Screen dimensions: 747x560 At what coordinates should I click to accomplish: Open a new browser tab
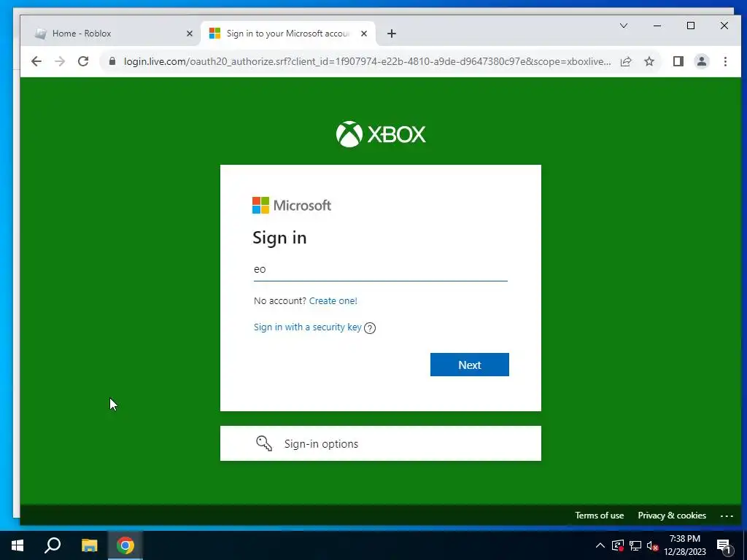coord(391,34)
